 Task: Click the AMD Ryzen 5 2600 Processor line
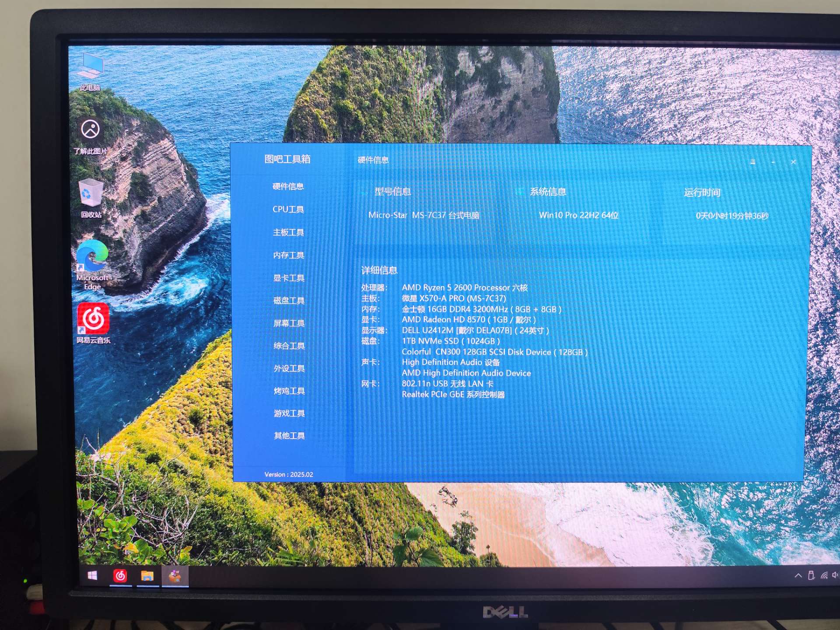(465, 287)
